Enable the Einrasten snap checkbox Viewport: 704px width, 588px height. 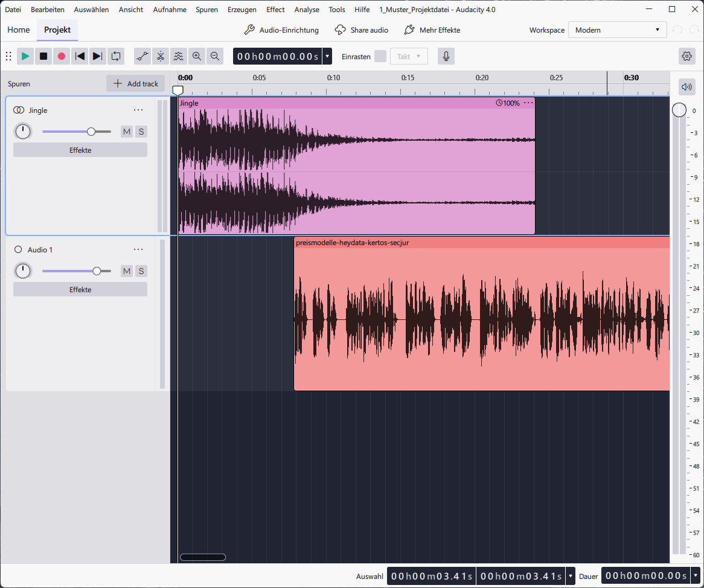coord(380,56)
